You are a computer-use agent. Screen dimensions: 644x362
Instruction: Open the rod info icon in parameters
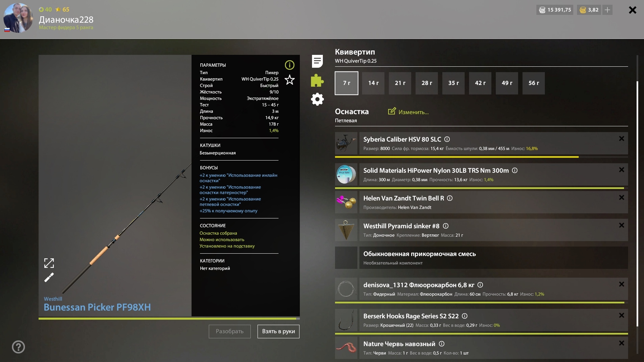[289, 65]
